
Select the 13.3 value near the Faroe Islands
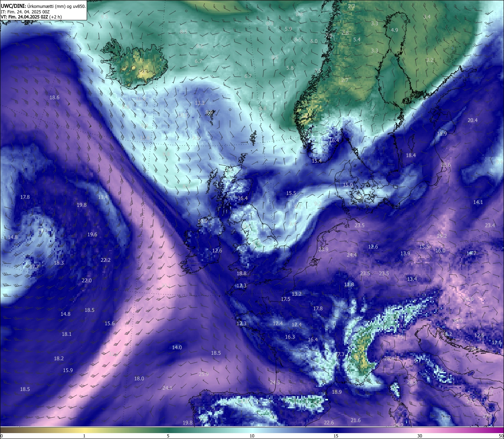200,103
